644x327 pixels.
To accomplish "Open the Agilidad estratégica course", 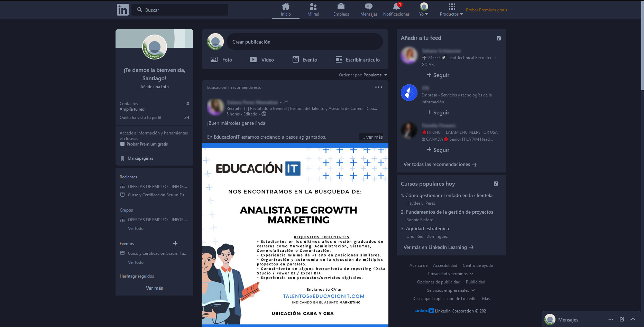I will click(427, 228).
